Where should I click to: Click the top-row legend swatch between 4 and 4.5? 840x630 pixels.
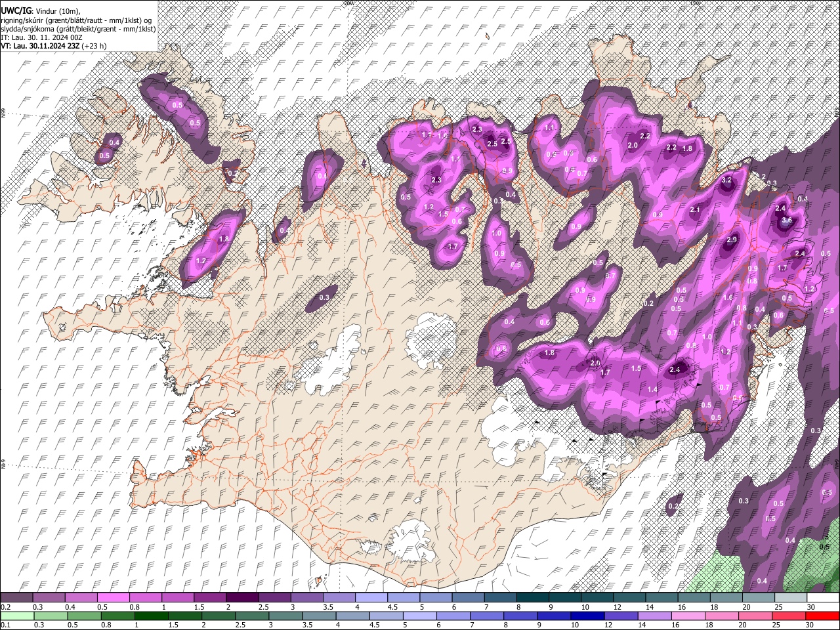pyautogui.click(x=371, y=598)
